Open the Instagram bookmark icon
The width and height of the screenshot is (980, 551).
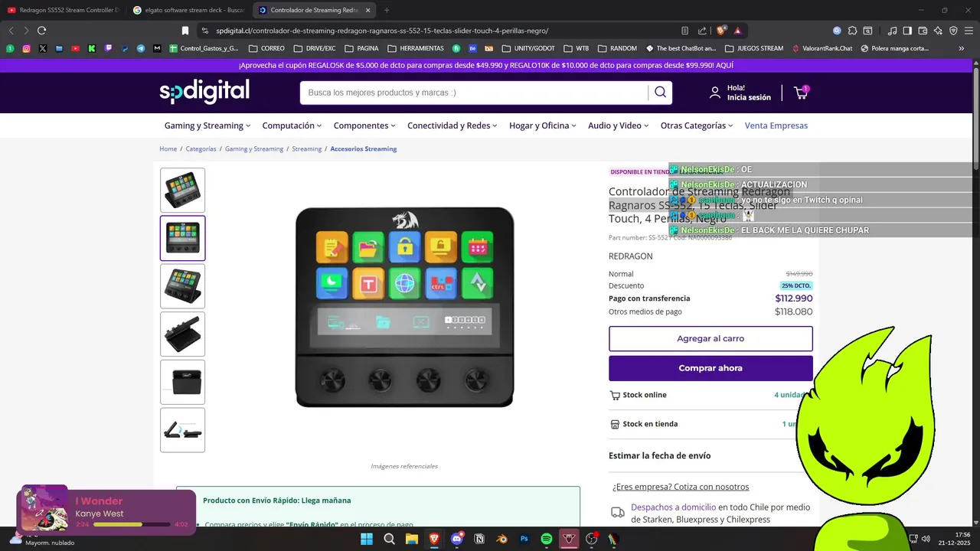tap(26, 48)
